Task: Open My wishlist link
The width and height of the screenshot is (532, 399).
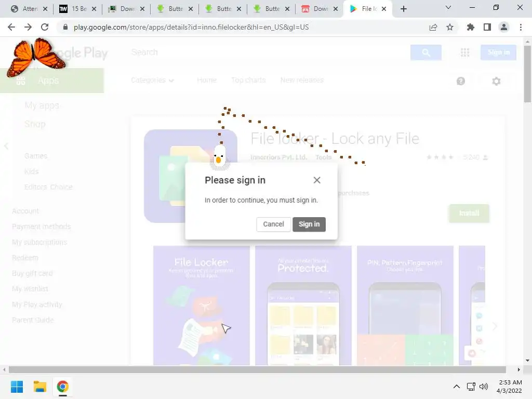Action: pyautogui.click(x=30, y=289)
